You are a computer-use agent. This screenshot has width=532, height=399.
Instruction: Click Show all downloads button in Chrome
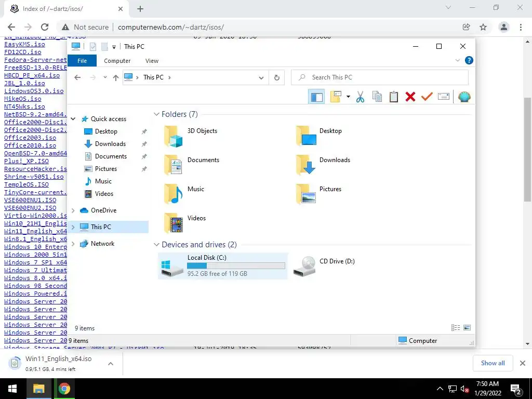493,363
